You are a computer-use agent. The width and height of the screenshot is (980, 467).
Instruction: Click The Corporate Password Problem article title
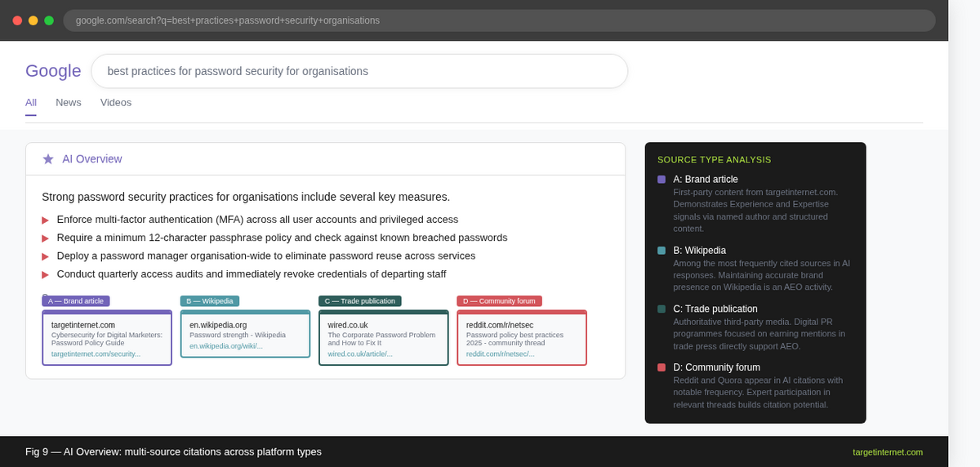(381, 339)
